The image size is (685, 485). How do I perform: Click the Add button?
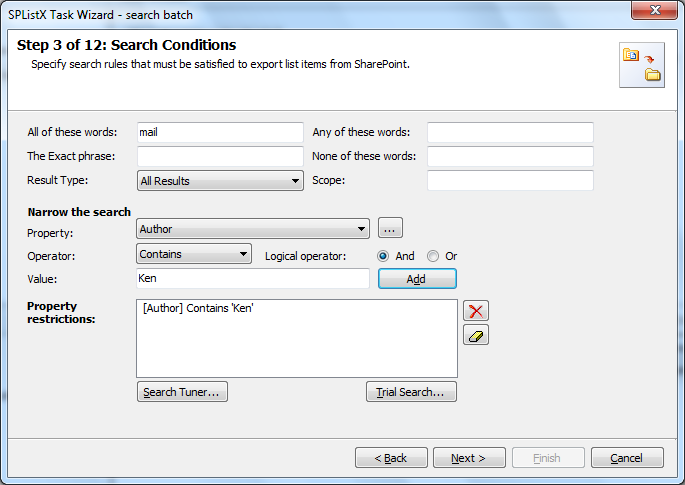(x=417, y=279)
